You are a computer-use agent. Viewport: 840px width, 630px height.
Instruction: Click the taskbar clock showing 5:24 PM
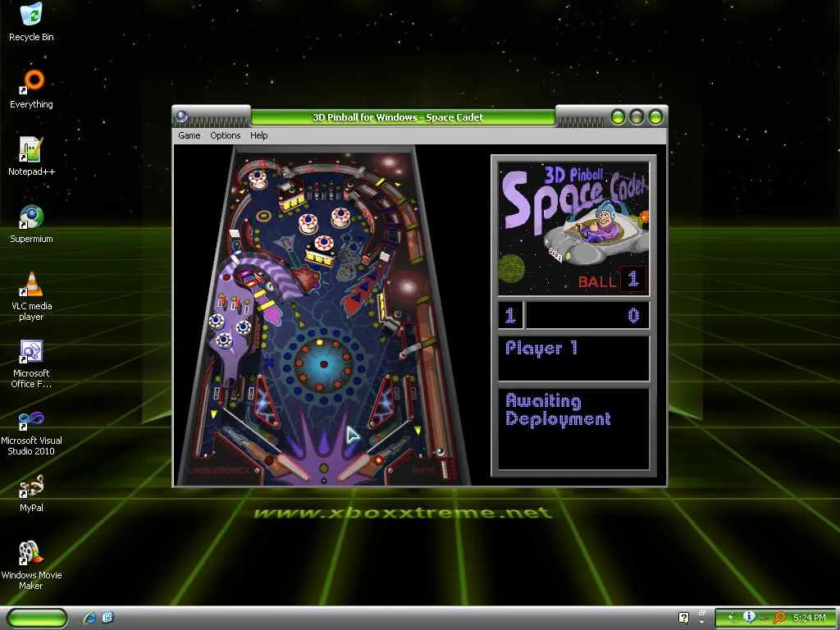point(810,618)
